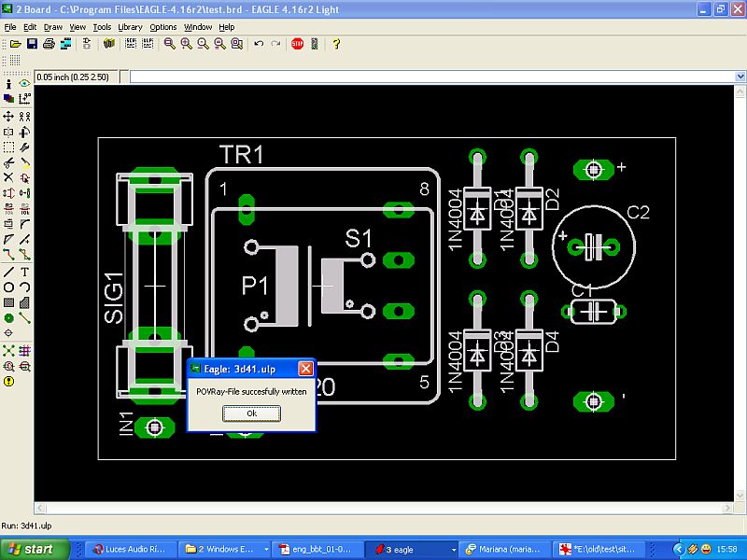Click the Windows start button
Screen dimensions: 747x560
coord(35,549)
